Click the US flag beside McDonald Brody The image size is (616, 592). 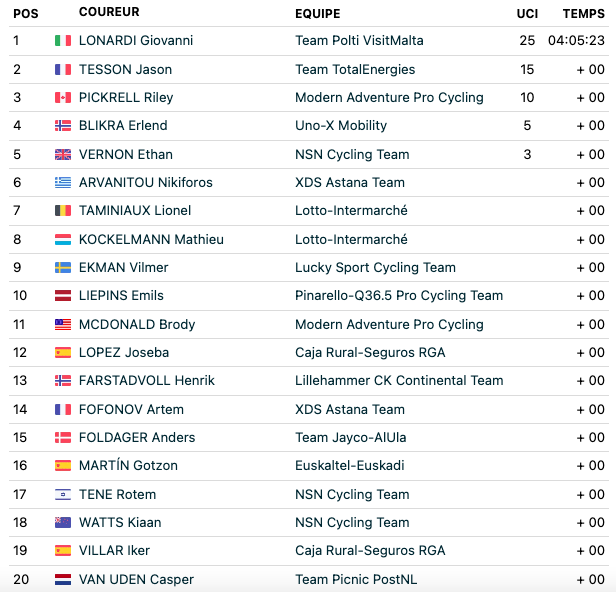point(63,324)
